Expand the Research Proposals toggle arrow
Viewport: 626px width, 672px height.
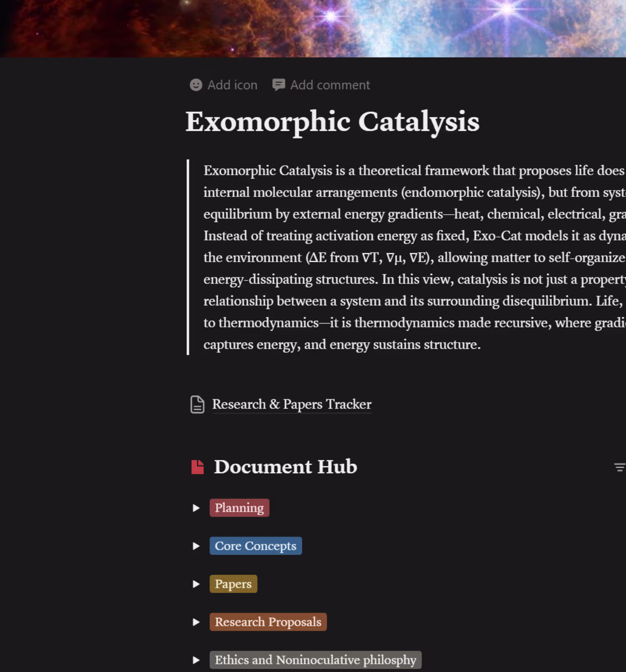coord(196,622)
